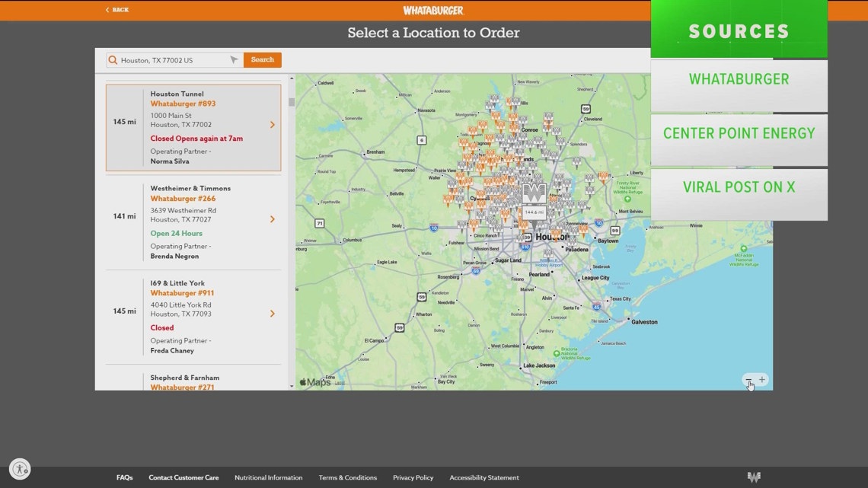
Task: Open the Nutritional Information link
Action: [x=268, y=477]
